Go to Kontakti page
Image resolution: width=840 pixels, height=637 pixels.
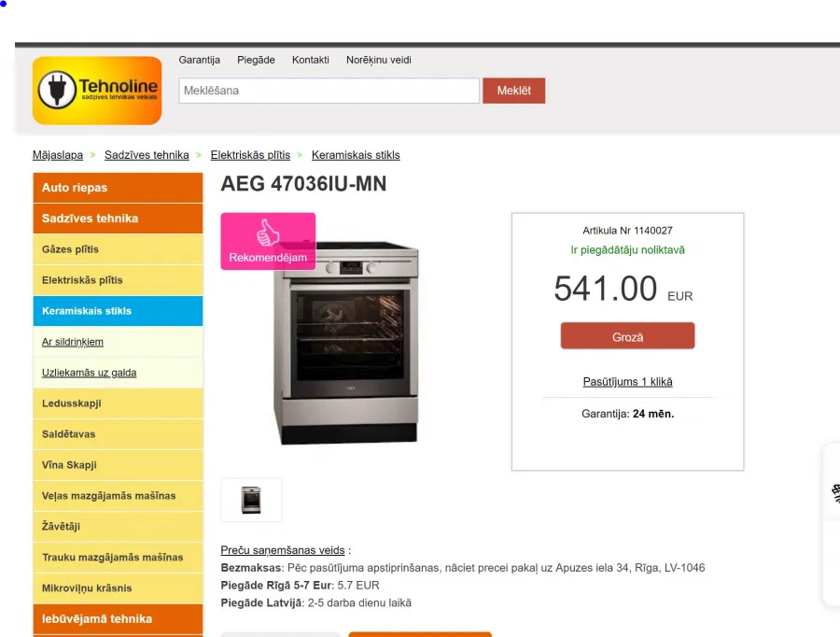click(x=310, y=60)
